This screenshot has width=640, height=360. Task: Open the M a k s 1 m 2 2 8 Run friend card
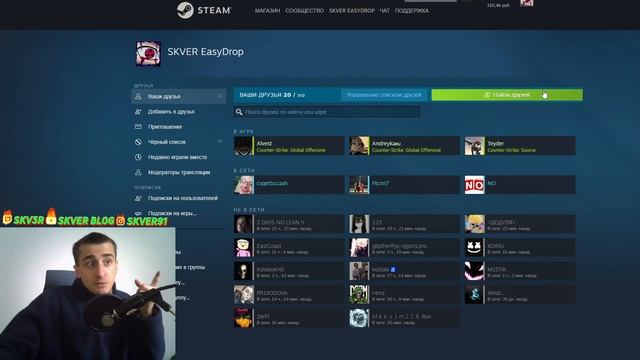(x=404, y=318)
